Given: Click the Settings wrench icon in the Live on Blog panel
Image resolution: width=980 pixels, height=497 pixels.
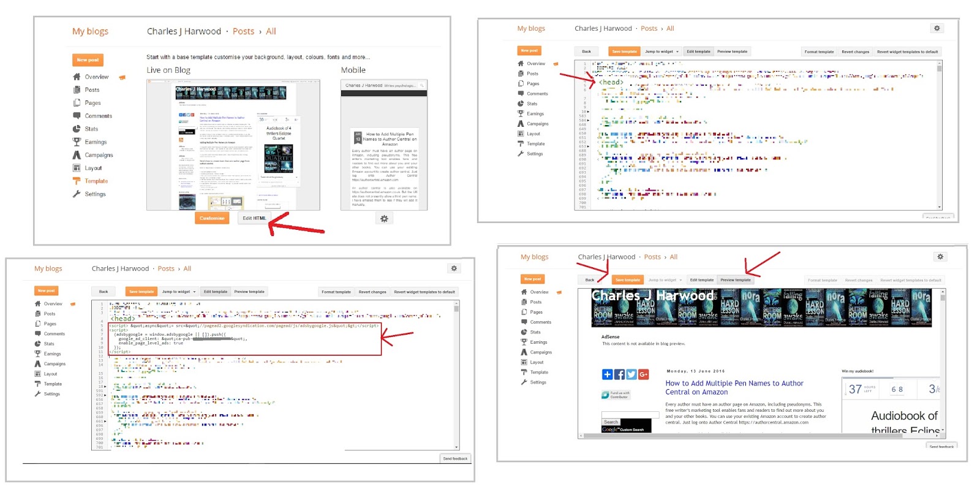Looking at the screenshot, I should 77,194.
